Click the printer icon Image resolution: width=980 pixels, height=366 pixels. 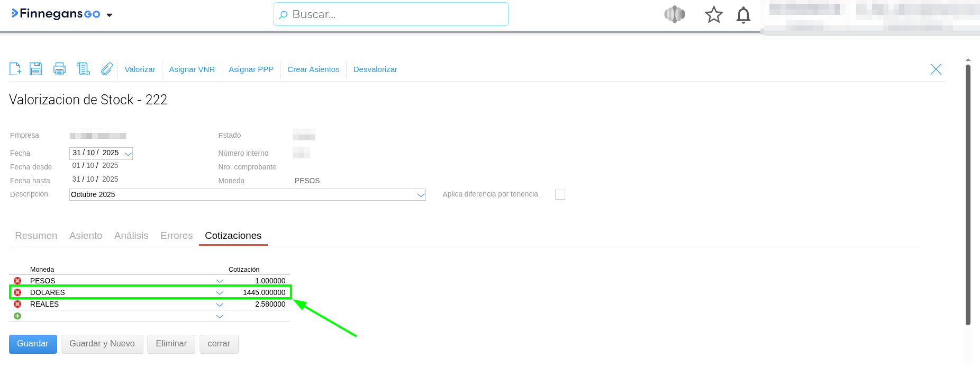[x=60, y=69]
